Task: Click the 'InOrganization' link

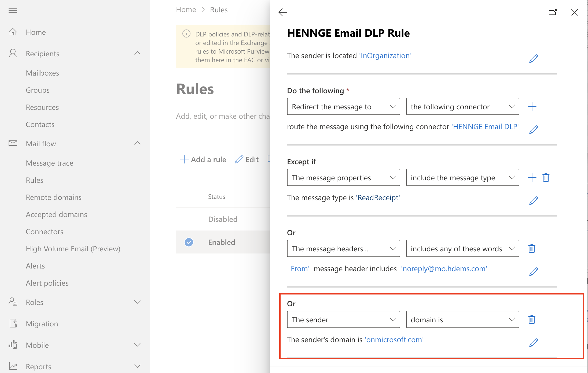Action: tap(385, 55)
